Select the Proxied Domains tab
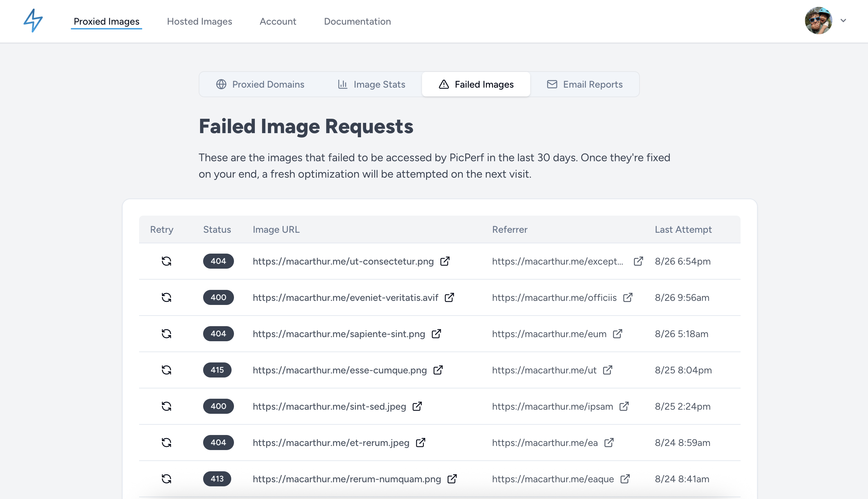Viewport: 868px width, 499px height. 260,84
